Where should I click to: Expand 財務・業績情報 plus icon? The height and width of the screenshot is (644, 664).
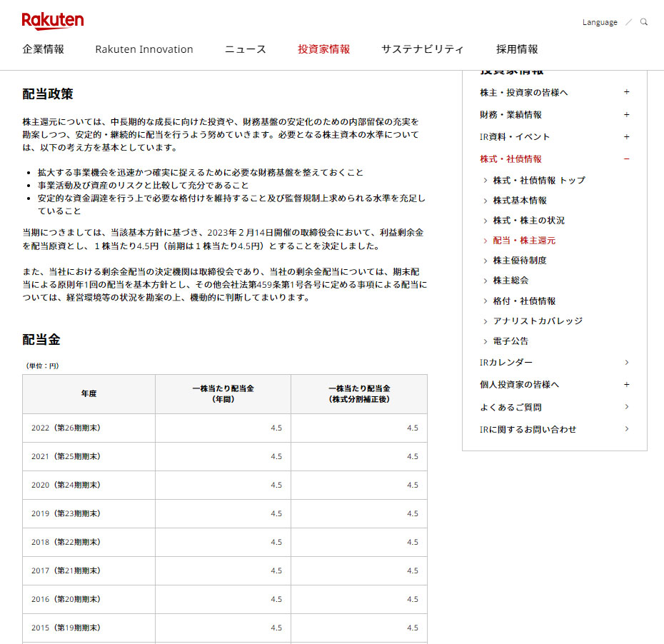pyautogui.click(x=626, y=114)
